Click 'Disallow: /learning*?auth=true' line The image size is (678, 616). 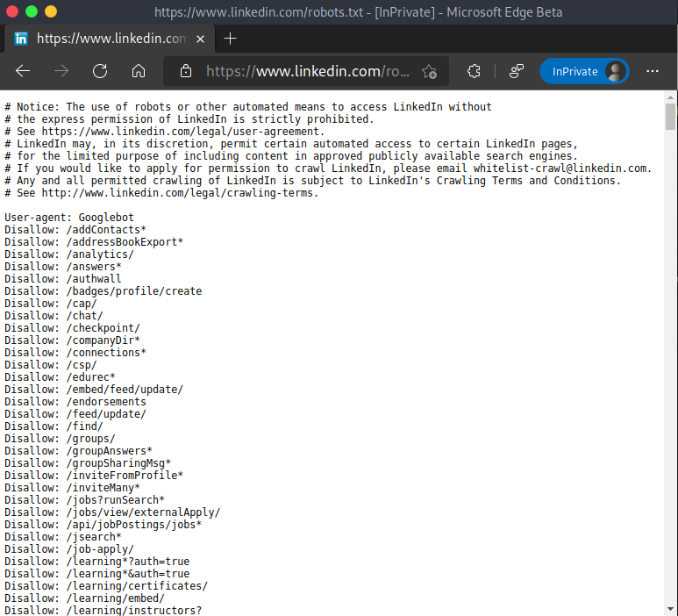tap(96, 562)
